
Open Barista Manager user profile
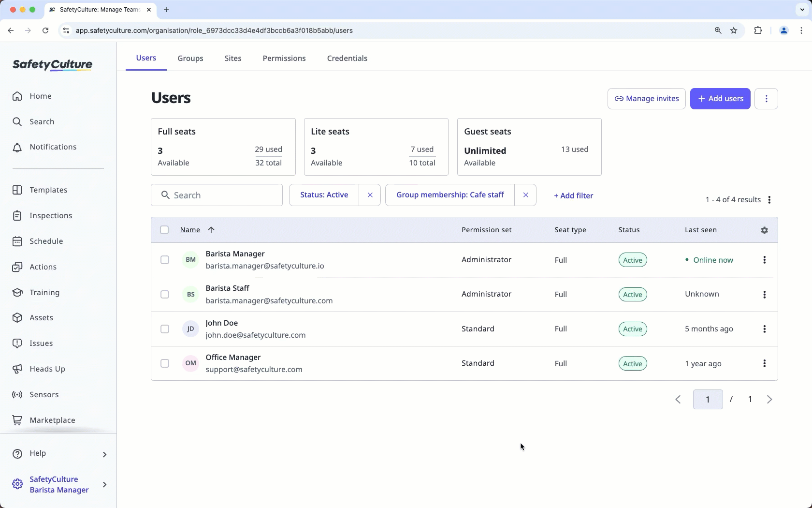[235, 254]
